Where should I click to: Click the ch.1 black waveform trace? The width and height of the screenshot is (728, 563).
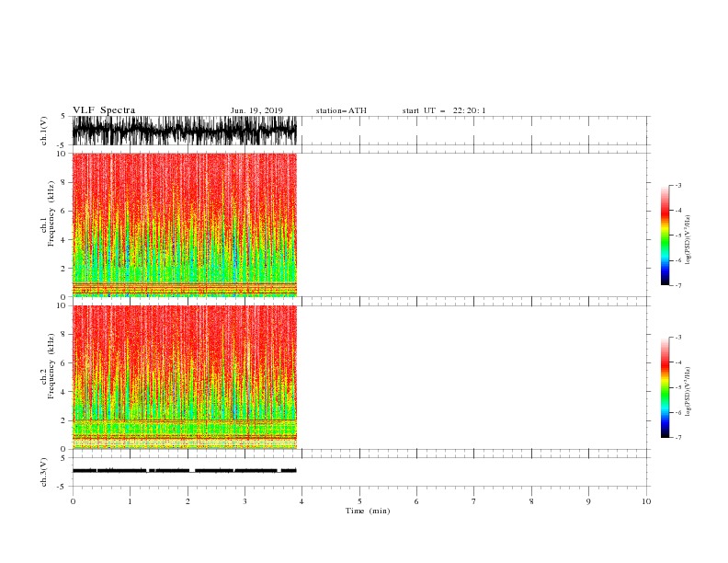tap(185, 131)
